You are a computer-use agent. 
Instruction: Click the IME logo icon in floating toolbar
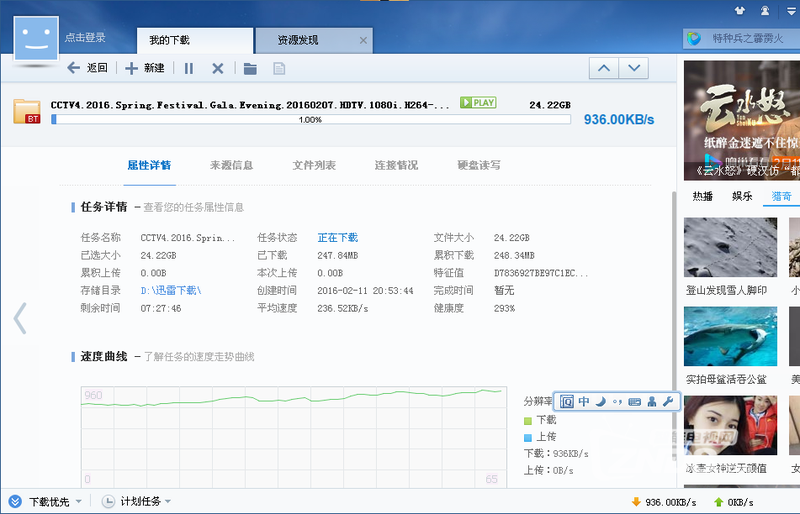(x=566, y=402)
